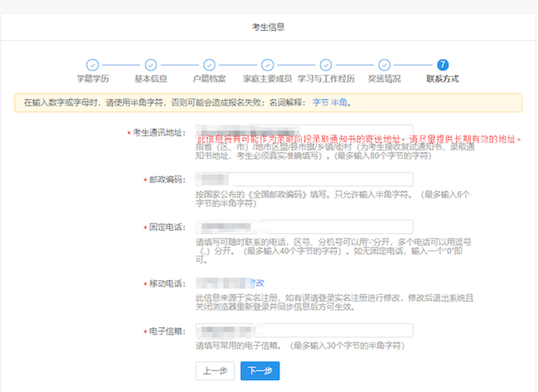Click the red address warning text
Viewport: 538px width, 392px height.
[x=359, y=139]
